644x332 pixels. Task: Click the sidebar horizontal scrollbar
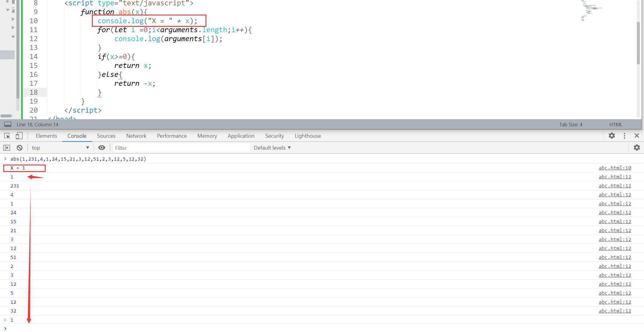tap(6, 116)
